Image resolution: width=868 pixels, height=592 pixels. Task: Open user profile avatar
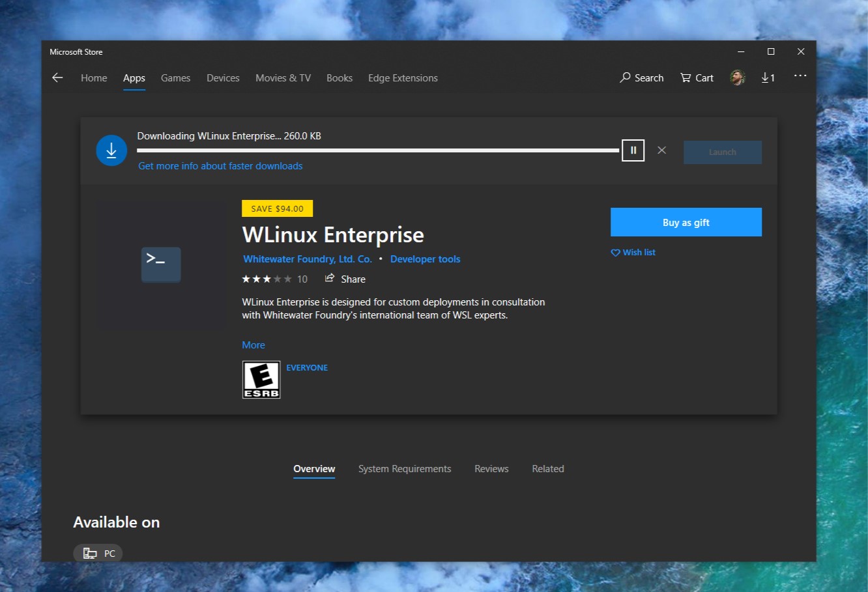(738, 78)
